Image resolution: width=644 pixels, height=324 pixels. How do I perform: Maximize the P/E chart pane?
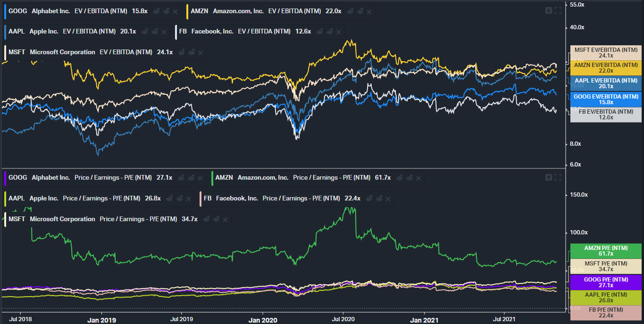coord(558,177)
